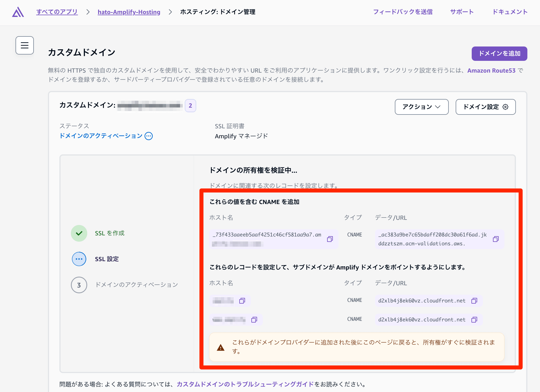Click step 3 circle indicator
The image size is (540, 392).
pyautogui.click(x=79, y=285)
